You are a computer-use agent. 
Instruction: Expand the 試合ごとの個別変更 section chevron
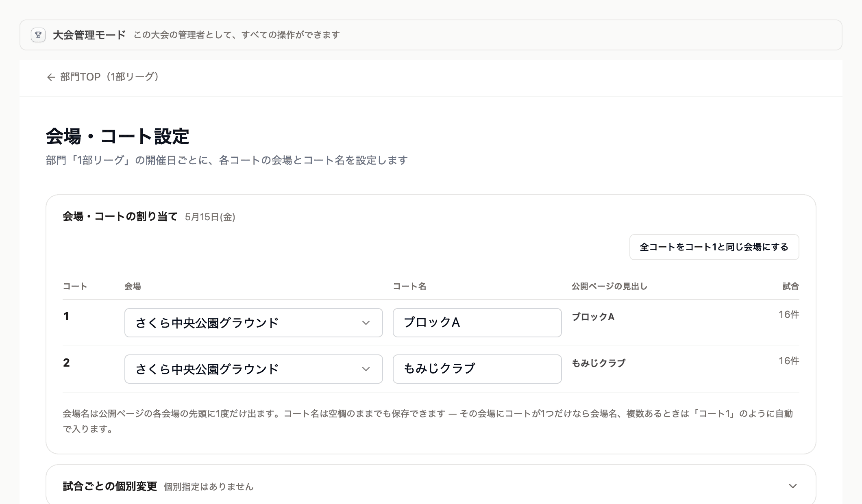(x=792, y=486)
